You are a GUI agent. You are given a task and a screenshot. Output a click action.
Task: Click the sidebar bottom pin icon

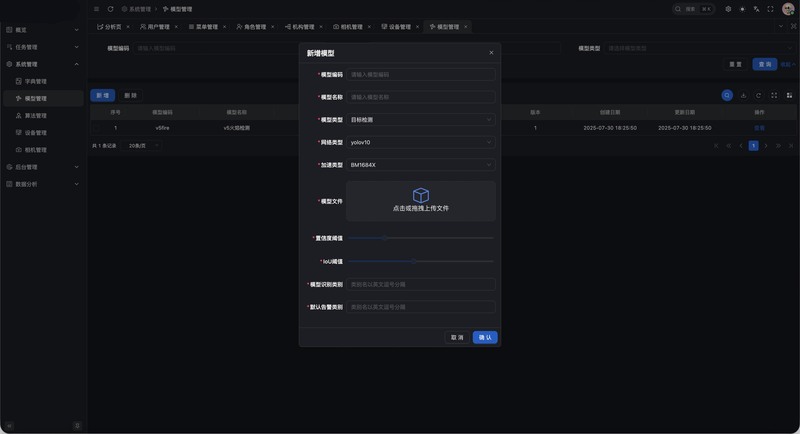[x=78, y=426]
